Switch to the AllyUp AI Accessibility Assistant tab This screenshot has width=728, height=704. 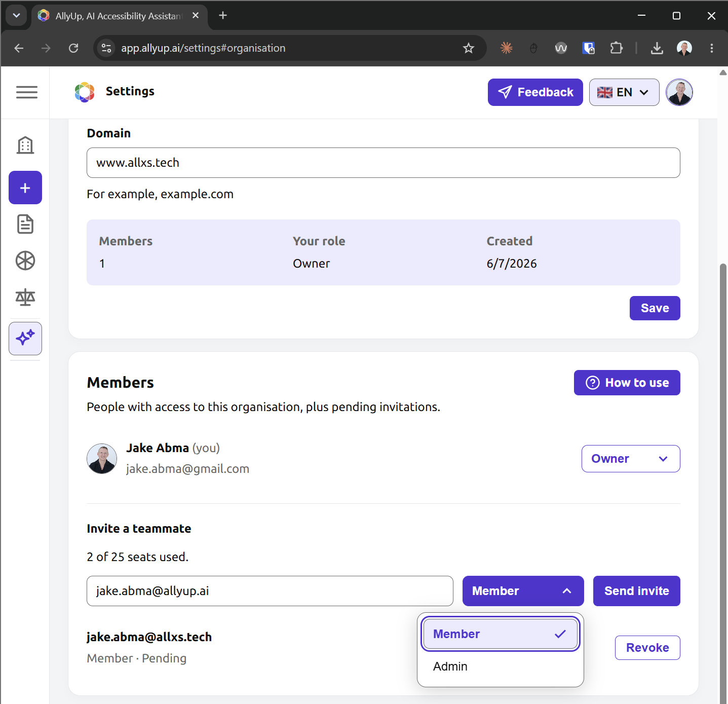[x=119, y=16]
